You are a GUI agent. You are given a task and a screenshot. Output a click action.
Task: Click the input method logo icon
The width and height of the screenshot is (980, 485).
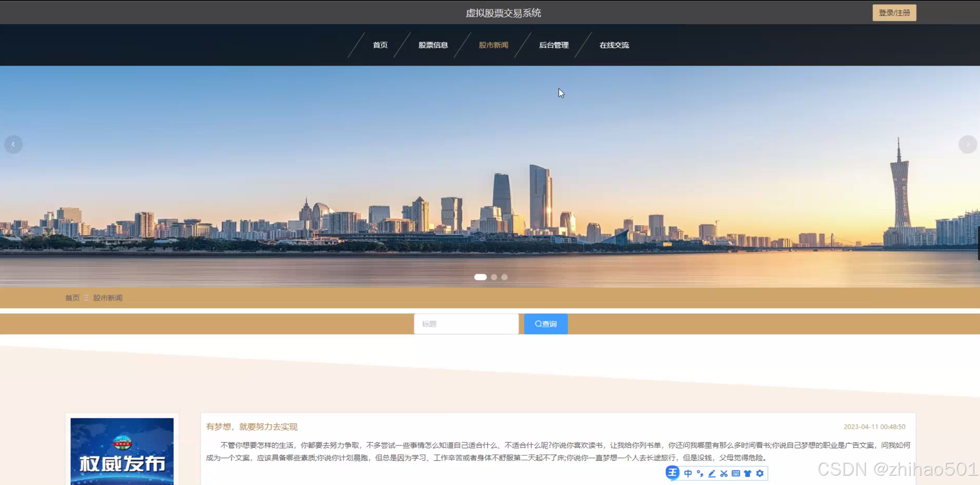[672, 473]
